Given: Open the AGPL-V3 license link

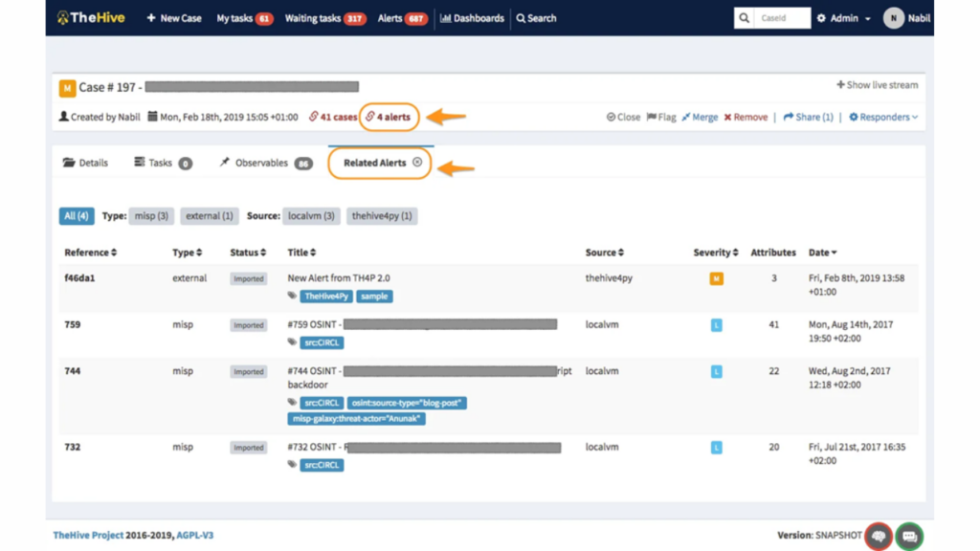Looking at the screenshot, I should (195, 535).
